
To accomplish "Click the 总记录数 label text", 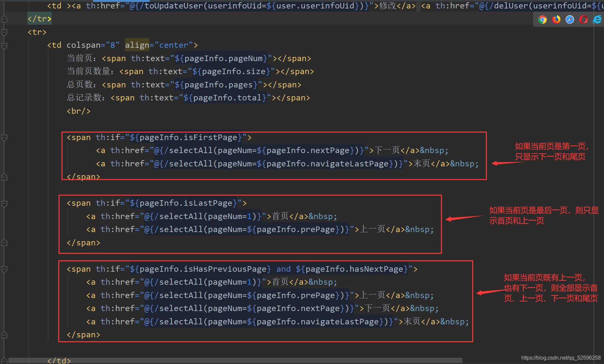I will coord(84,98).
